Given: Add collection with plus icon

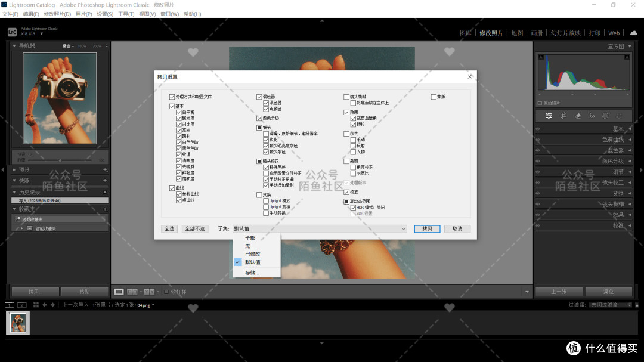Looking at the screenshot, I should pyautogui.click(x=105, y=209).
